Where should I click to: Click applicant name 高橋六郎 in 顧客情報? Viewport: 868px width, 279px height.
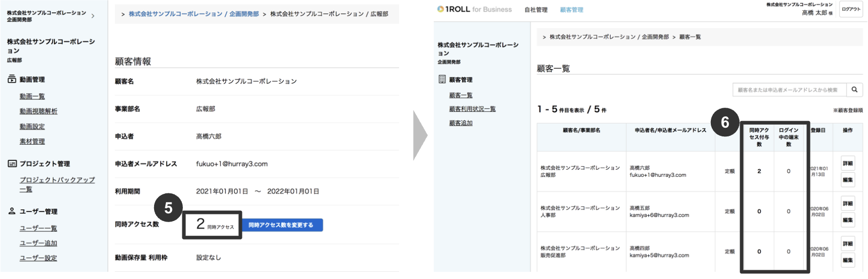click(209, 136)
